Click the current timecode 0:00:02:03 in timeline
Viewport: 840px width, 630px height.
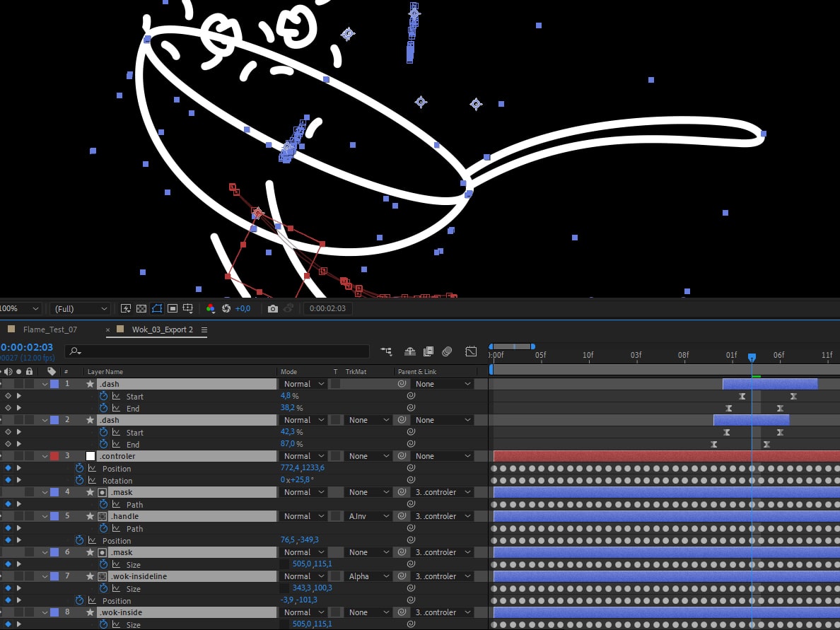(x=27, y=347)
